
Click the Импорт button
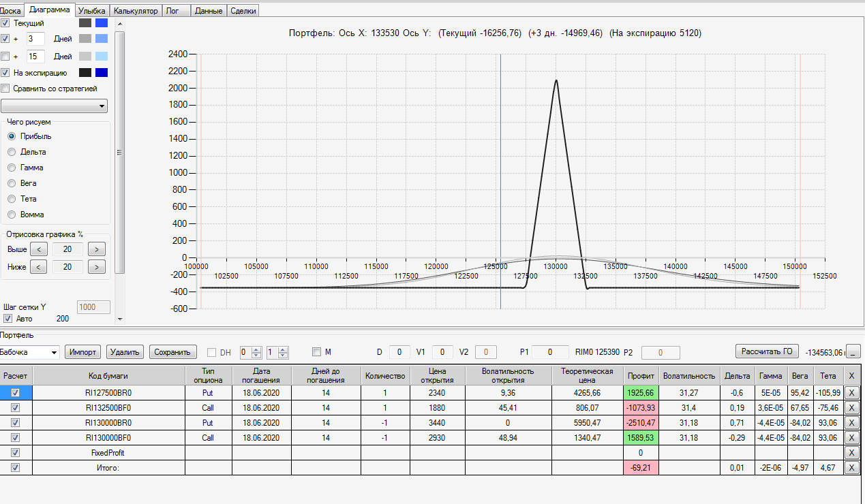(x=83, y=352)
